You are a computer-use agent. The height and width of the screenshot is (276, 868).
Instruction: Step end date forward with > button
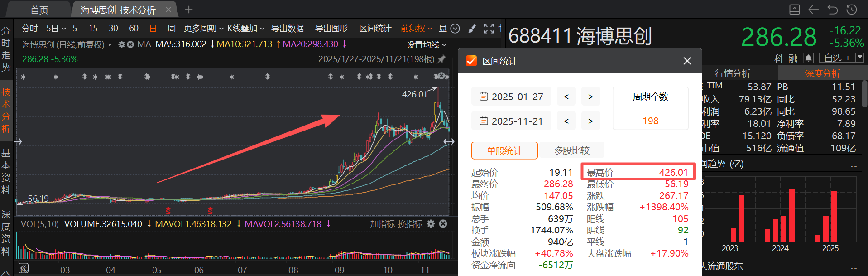(590, 121)
